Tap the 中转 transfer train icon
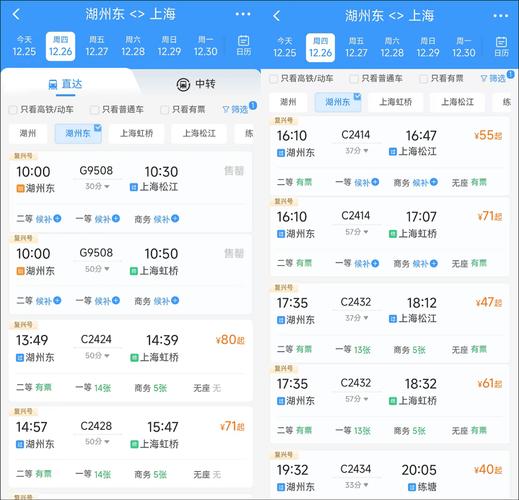519x500 pixels. [x=183, y=84]
